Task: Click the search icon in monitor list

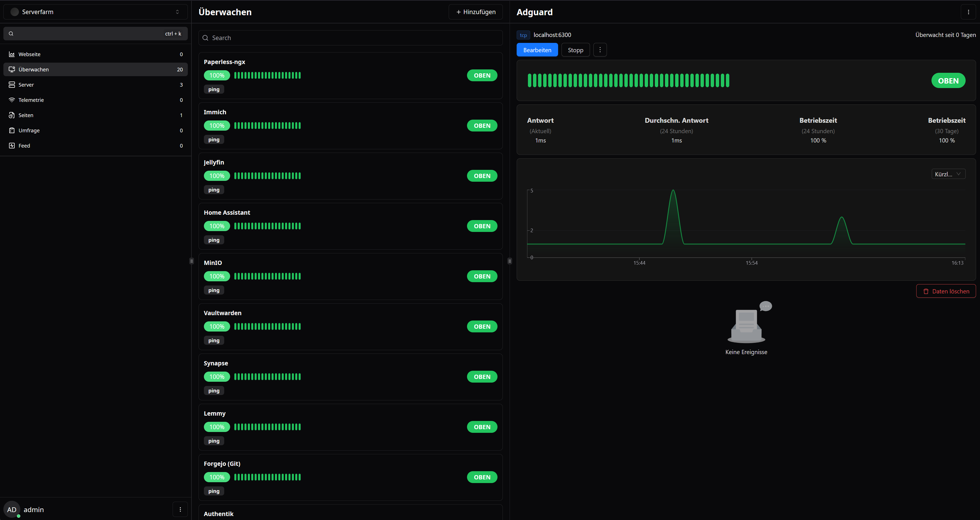Action: pyautogui.click(x=205, y=38)
